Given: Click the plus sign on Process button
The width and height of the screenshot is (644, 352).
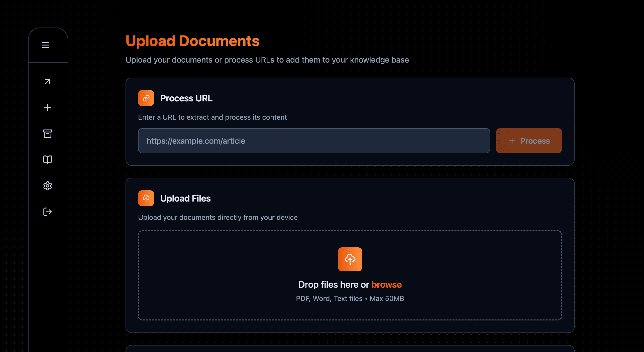Looking at the screenshot, I should 512,141.
